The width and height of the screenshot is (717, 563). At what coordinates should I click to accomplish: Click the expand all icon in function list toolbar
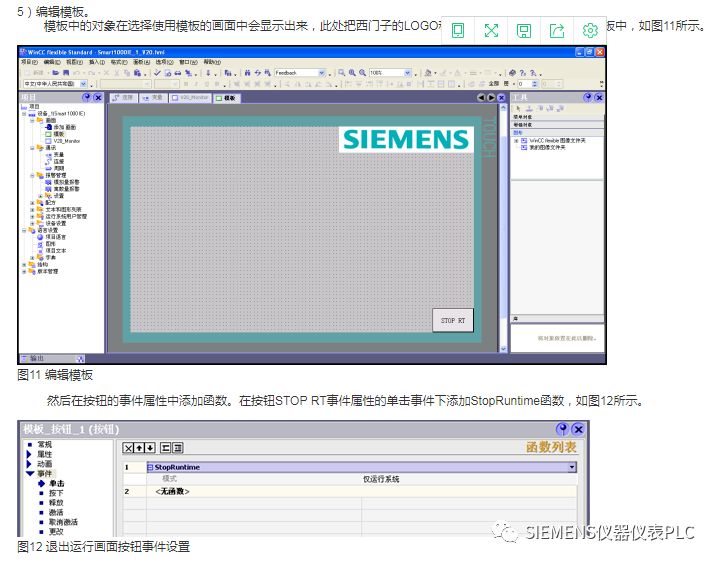click(x=177, y=448)
